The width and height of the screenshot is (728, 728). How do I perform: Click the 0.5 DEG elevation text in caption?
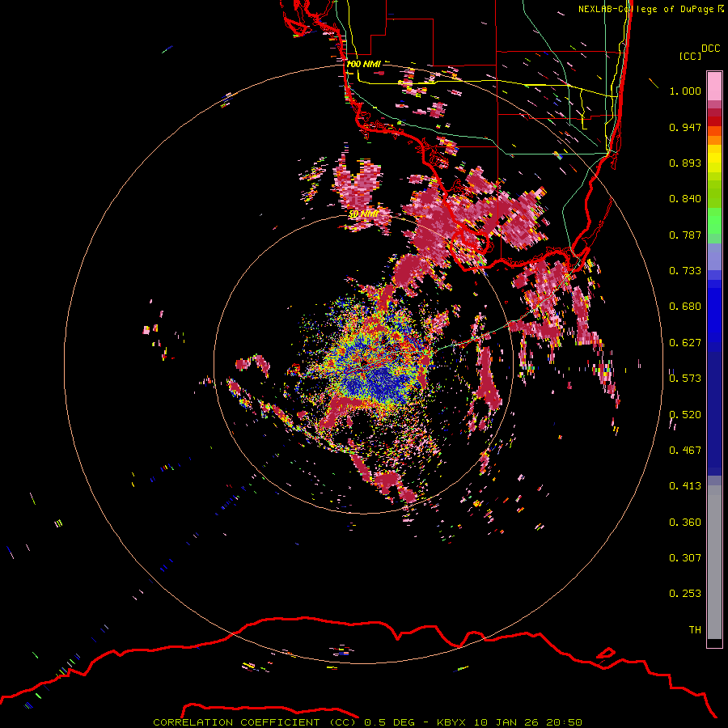391,722
